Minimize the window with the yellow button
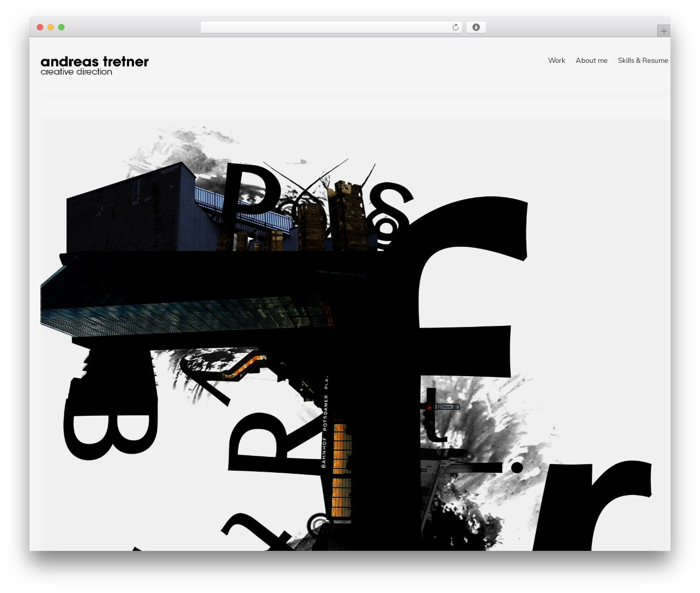 pos(50,27)
